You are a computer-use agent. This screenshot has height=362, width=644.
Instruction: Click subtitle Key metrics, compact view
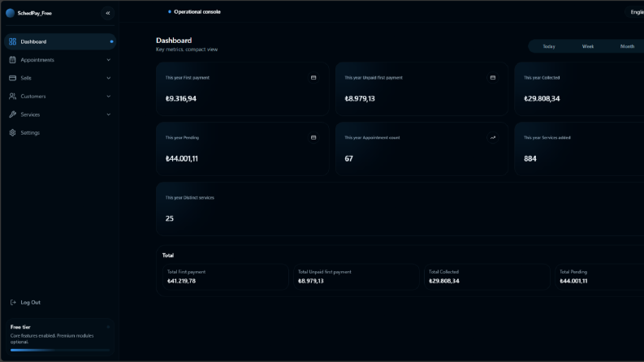[x=187, y=50]
